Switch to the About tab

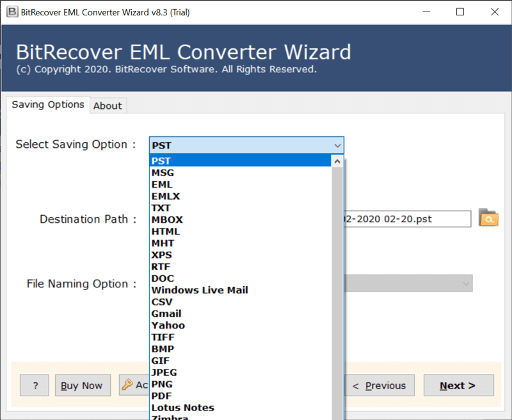click(x=108, y=106)
